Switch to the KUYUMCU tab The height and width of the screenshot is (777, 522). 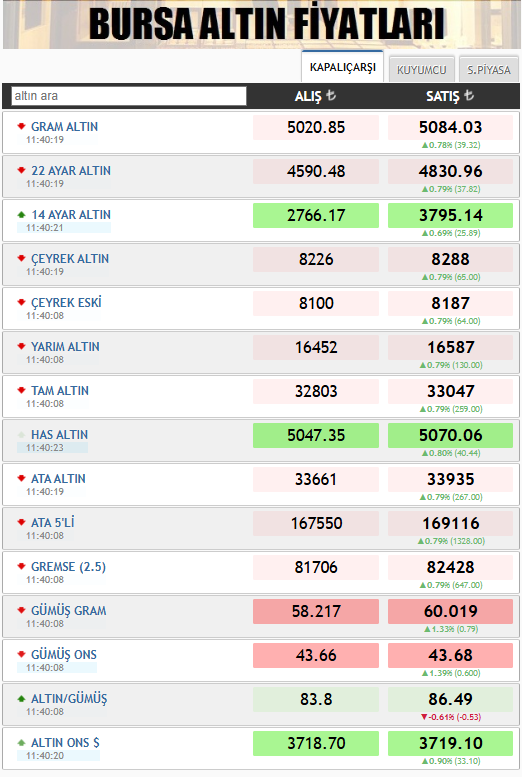tap(421, 70)
